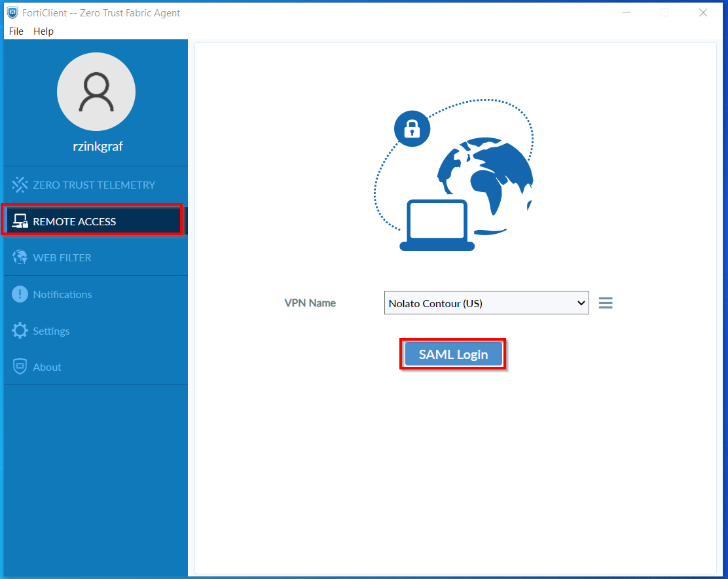
Task: Open the Notifications label in sidebar
Action: 63,294
